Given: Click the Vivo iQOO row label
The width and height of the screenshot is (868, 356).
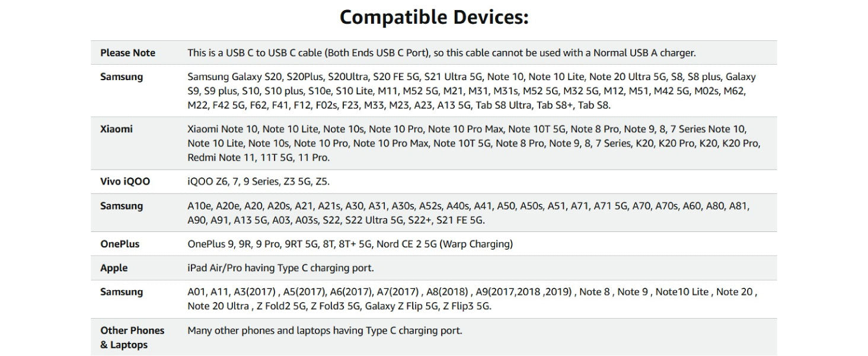Looking at the screenshot, I should click(125, 182).
